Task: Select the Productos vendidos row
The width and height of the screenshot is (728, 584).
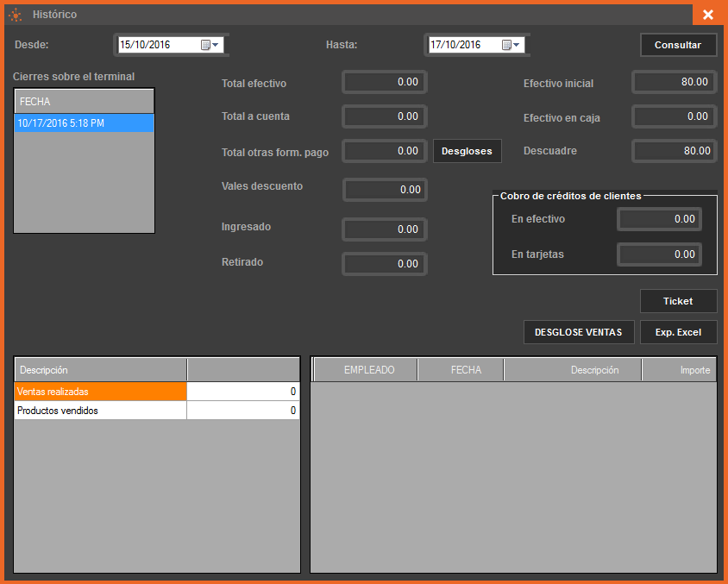Action: 100,411
